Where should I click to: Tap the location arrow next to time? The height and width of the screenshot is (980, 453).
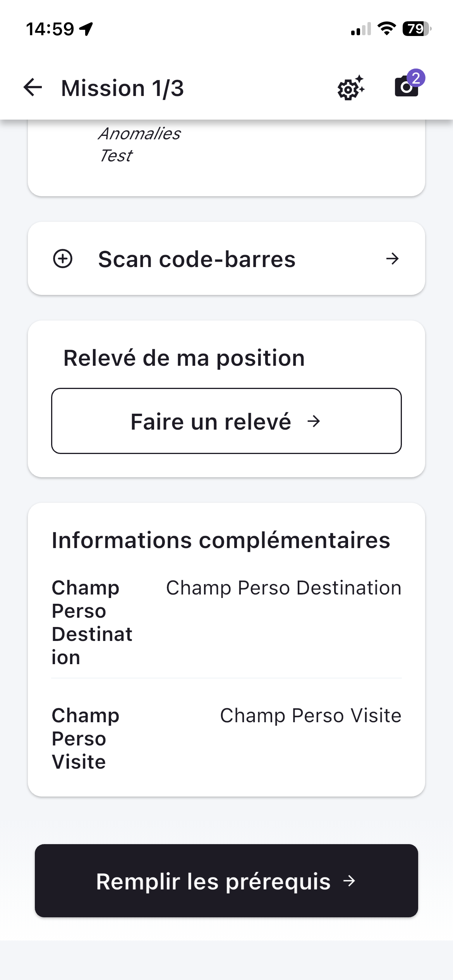coord(86,29)
